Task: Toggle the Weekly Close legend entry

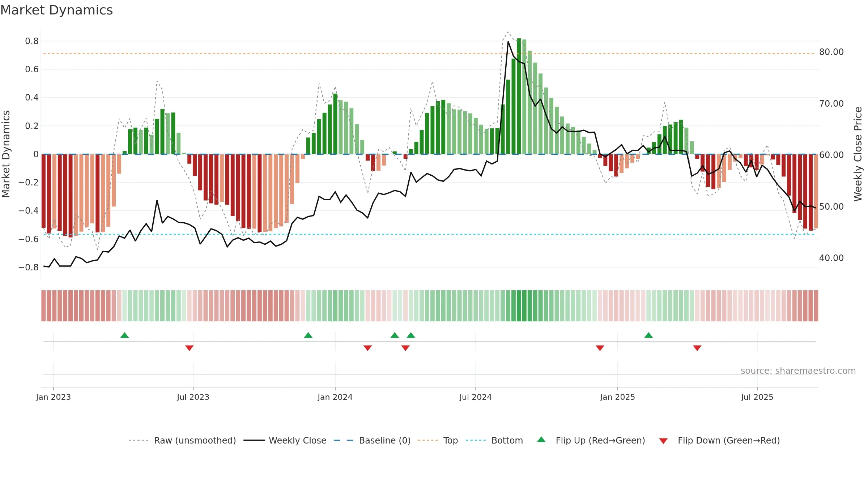Action: 285,440
